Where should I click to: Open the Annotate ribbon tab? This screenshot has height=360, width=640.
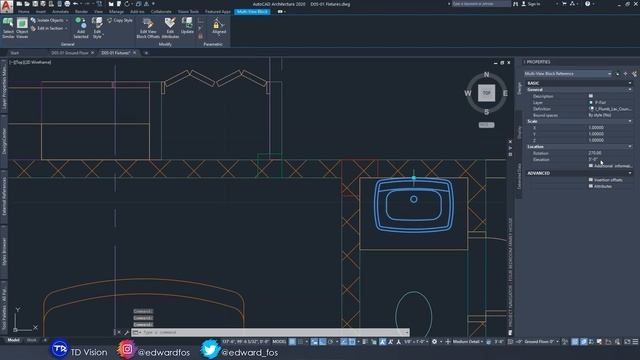coord(60,12)
